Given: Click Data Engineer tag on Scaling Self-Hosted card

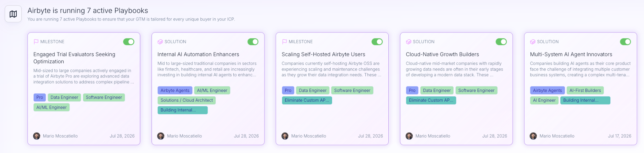Looking at the screenshot, I should (x=313, y=90).
